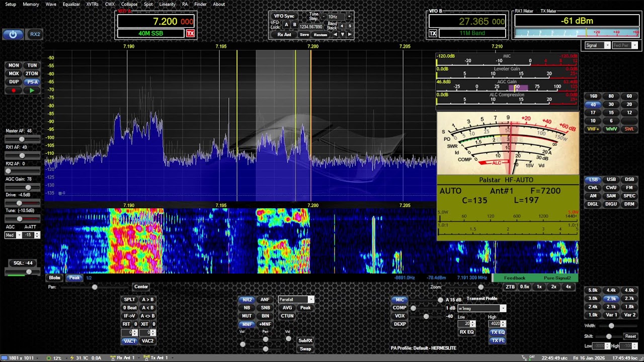Image resolution: width=644 pixels, height=362 pixels.
Task: Select the 2.7k filter width
Action: tap(629, 299)
